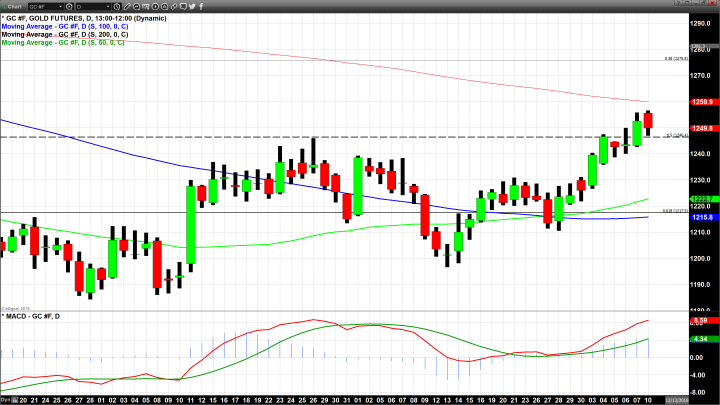
Task: Click the clock time template icon
Action: click(117, 6)
